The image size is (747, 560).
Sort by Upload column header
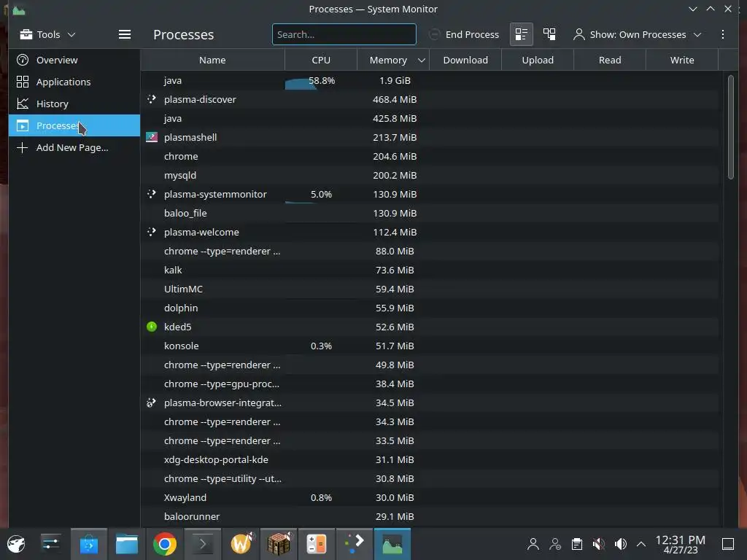(x=538, y=60)
